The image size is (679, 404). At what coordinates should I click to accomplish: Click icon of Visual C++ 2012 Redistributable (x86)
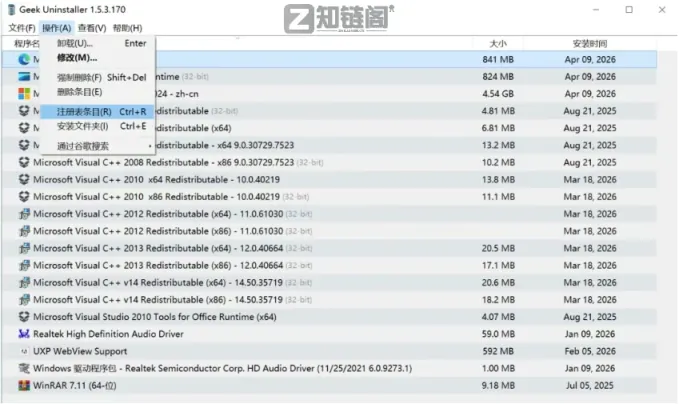(x=24, y=231)
